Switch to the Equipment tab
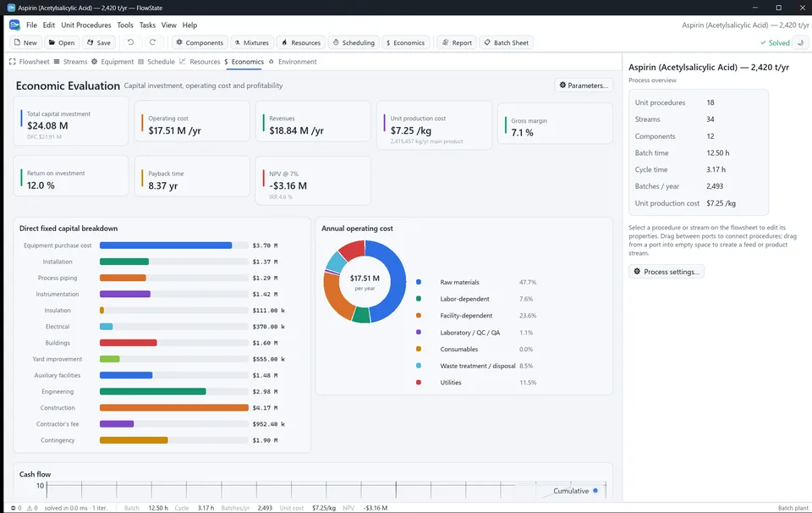 [x=112, y=62]
